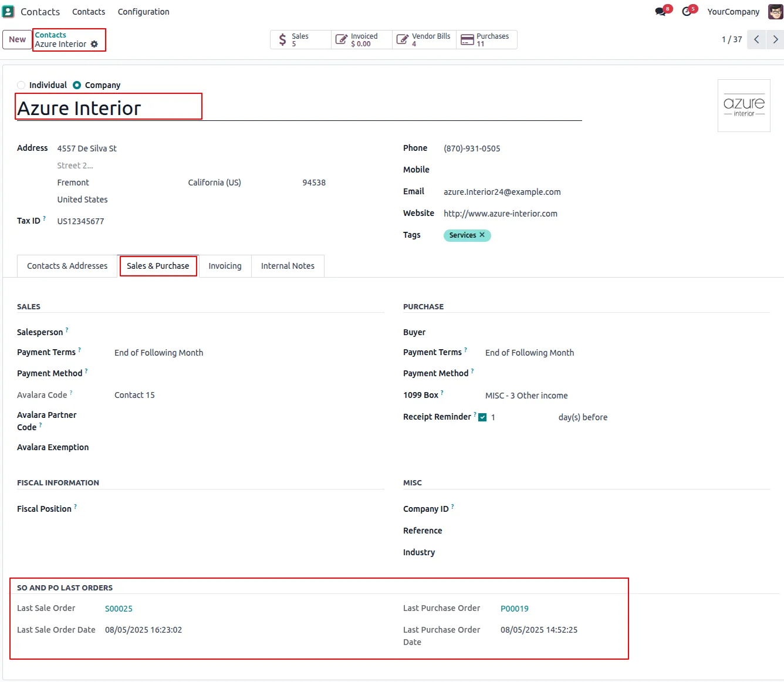Click the Sales dollar sign icon
Screen dimensions: 784x682
[x=283, y=39]
